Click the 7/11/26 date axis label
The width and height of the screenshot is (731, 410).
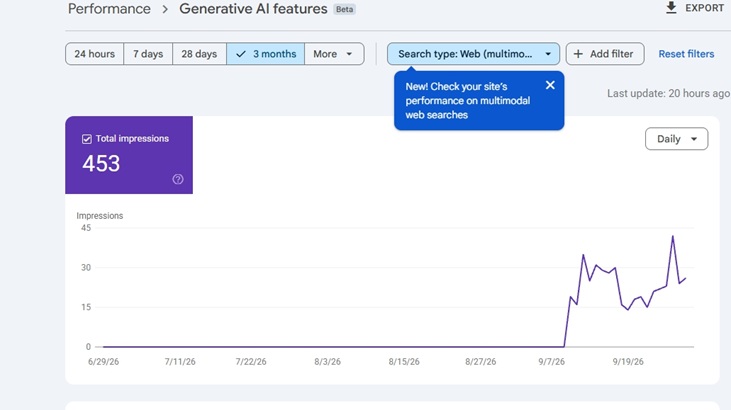pos(180,361)
